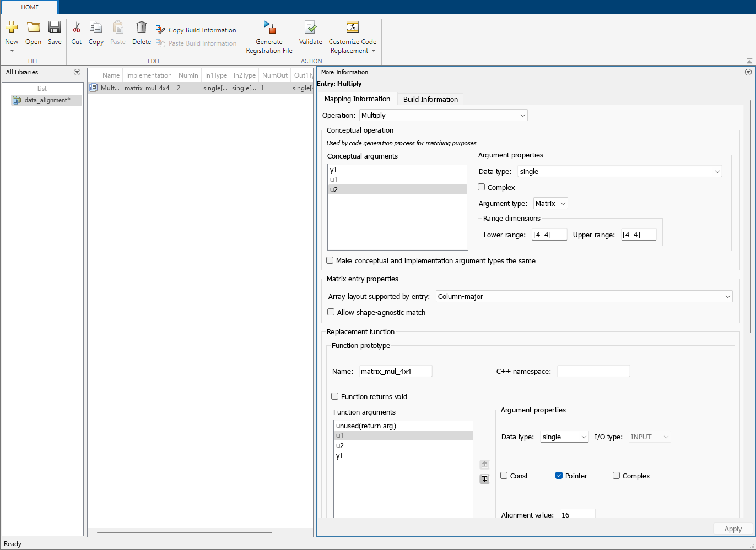Select the HOME ribbon tab
This screenshot has width=756, height=550.
pyautogui.click(x=30, y=7)
